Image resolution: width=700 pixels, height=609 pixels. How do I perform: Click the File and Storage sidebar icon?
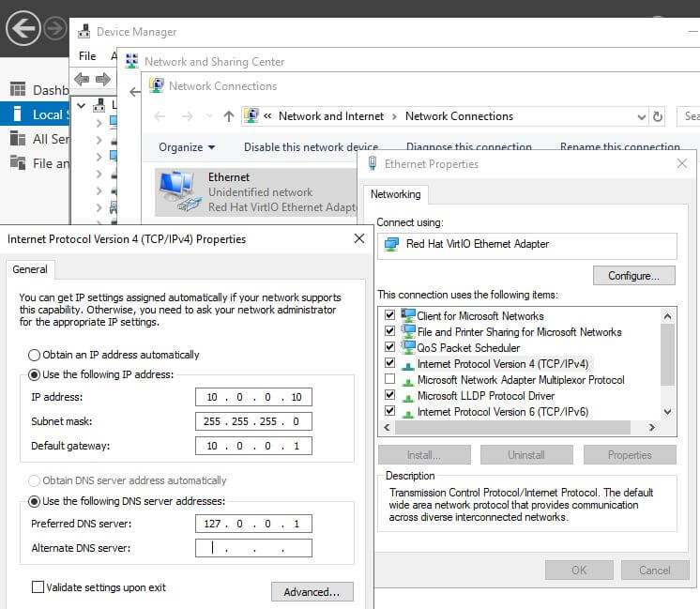click(18, 162)
